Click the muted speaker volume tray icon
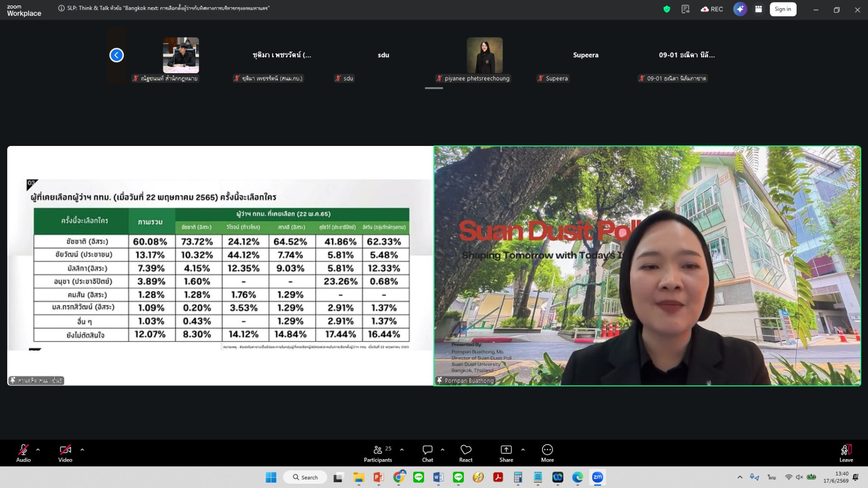Screen dimensions: 868x488 pyautogui.click(x=800, y=477)
